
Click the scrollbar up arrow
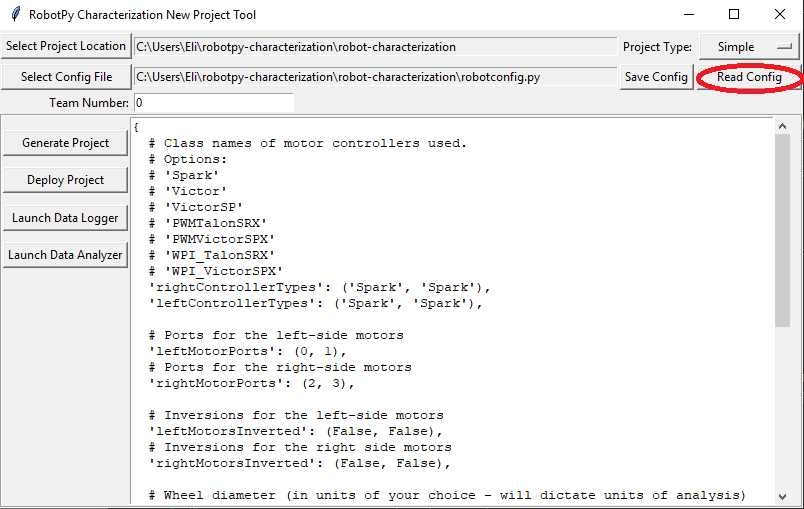click(x=782, y=126)
